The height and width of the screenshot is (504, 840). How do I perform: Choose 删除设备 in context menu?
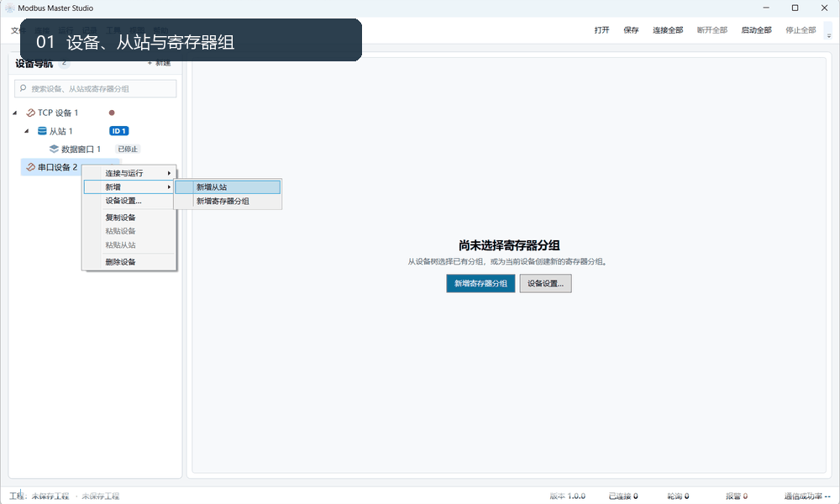pos(129,262)
